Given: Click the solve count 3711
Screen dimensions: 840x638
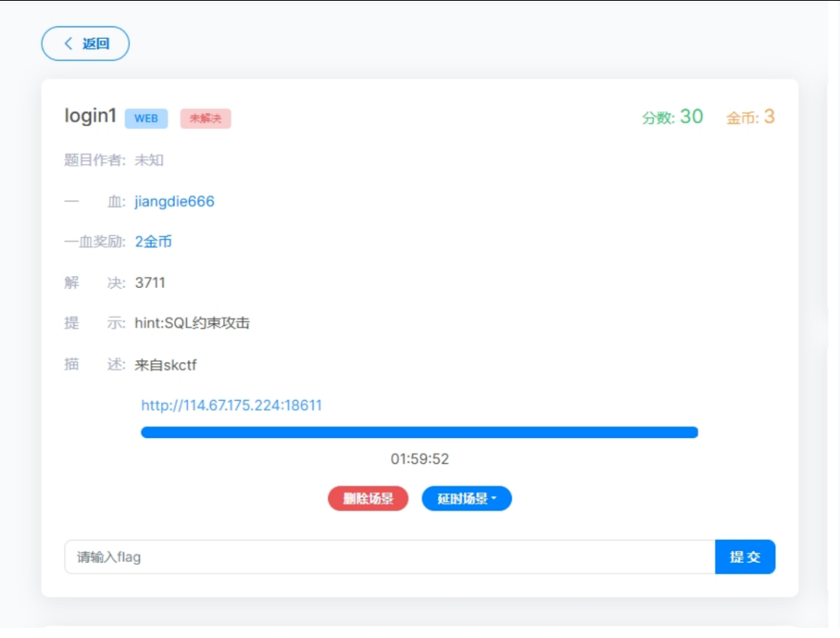Looking at the screenshot, I should [150, 282].
